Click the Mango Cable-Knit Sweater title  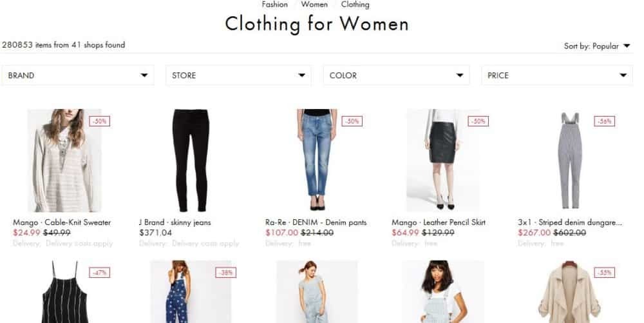pos(62,222)
